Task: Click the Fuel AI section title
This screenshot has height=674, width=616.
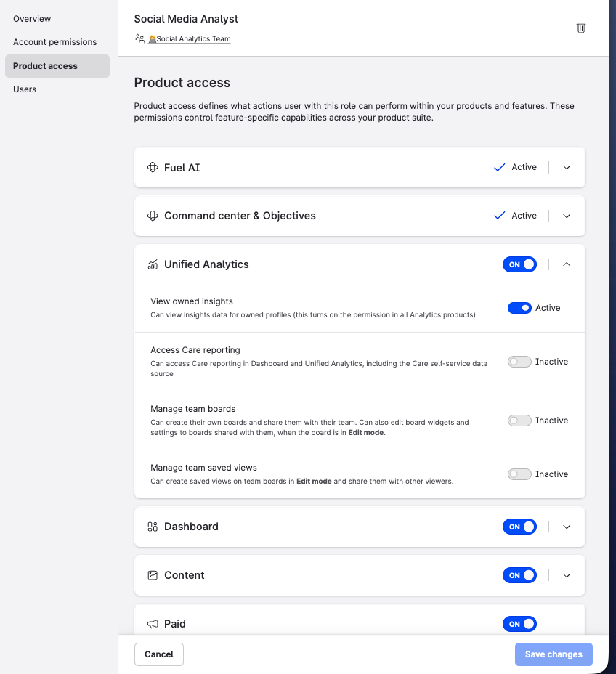Action: [182, 167]
